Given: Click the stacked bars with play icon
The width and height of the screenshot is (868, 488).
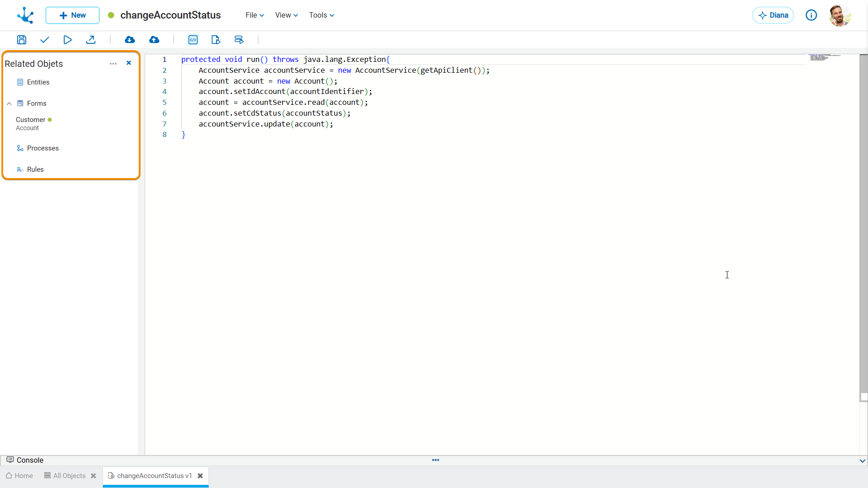Looking at the screenshot, I should click(239, 40).
